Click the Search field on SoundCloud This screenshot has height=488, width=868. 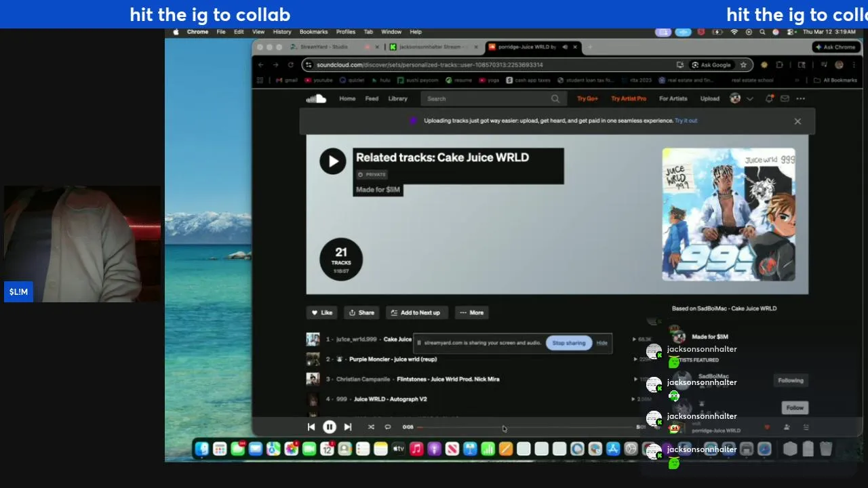point(495,99)
